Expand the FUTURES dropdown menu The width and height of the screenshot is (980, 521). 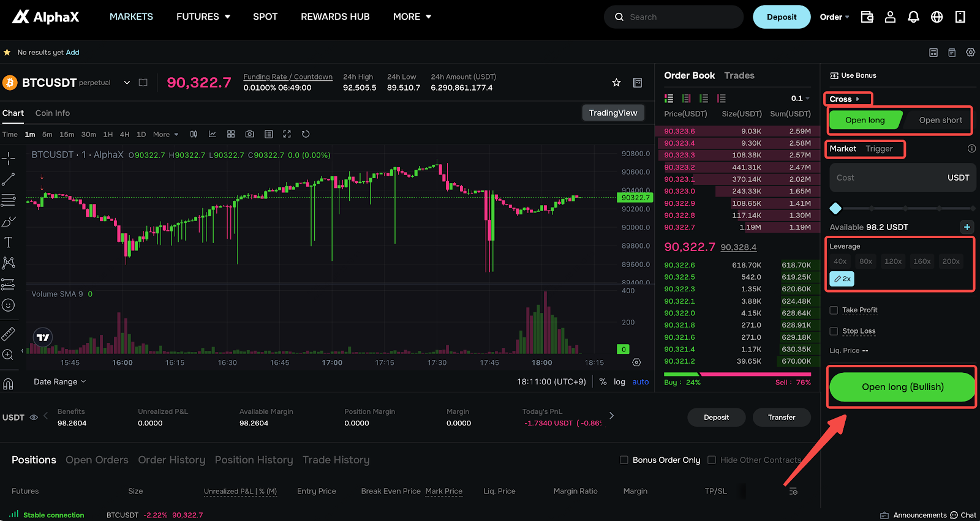(203, 17)
